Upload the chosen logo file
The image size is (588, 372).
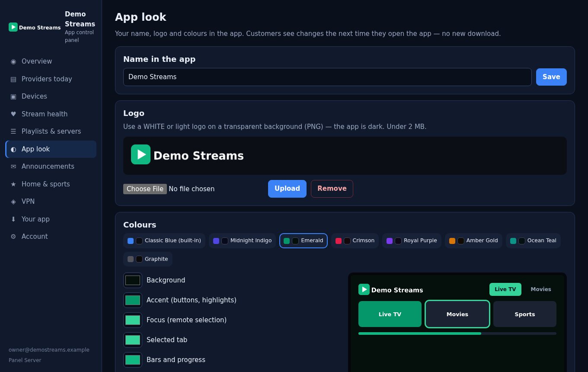click(287, 189)
